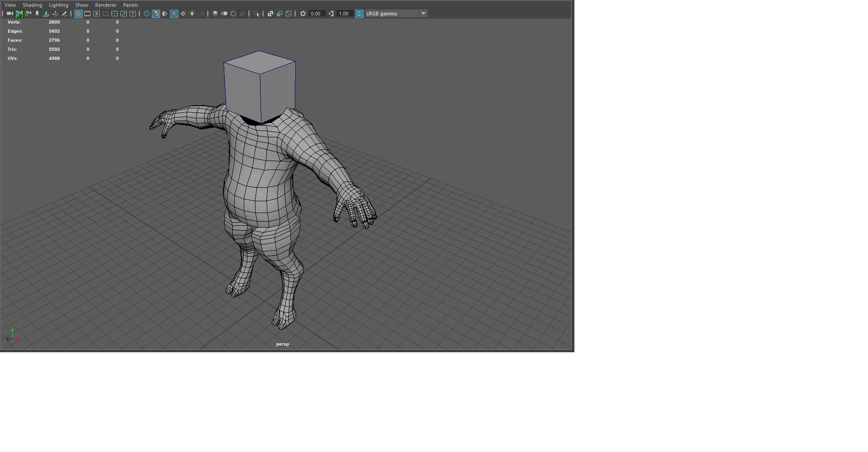Click the camera Bookmarks icon
The image size is (868, 452).
tap(37, 14)
